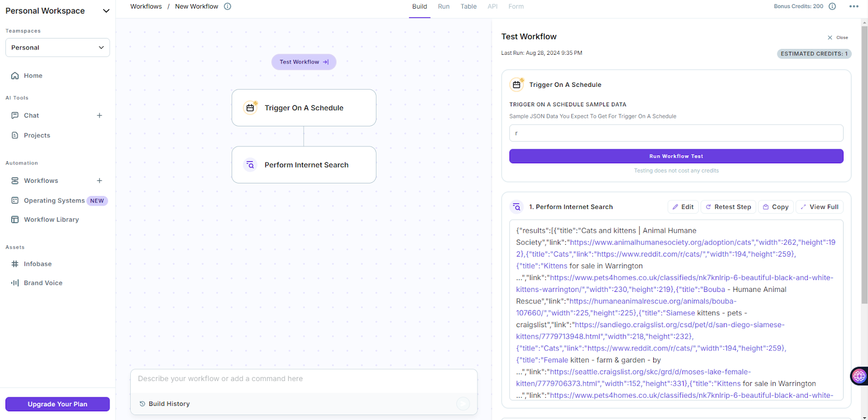Click the TRIGGER ON A SCHEDULE SAMPLE DATA label
This screenshot has width=868, height=420.
(567, 105)
